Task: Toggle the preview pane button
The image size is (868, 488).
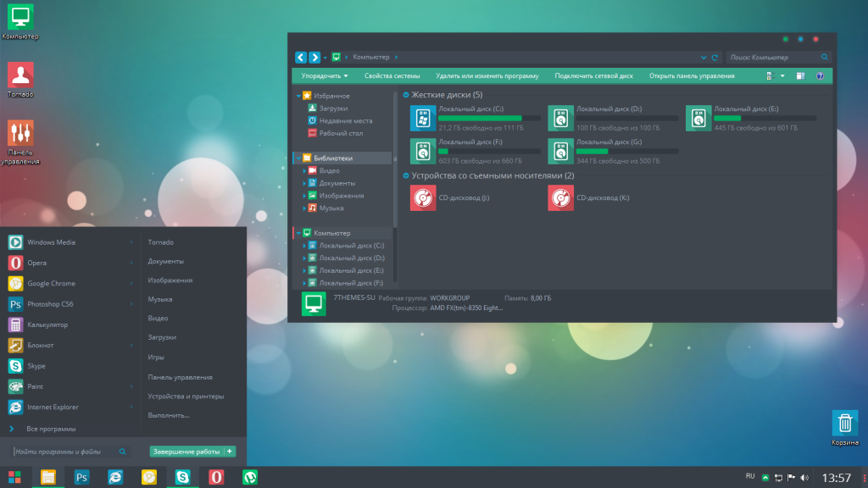Action: click(x=799, y=75)
